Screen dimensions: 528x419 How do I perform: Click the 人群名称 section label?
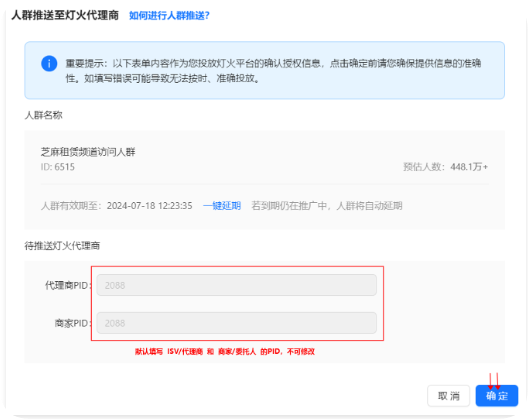point(43,115)
